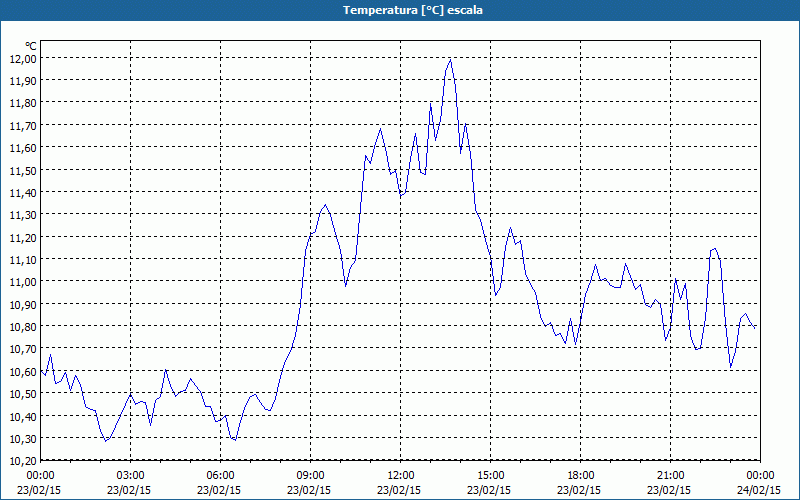Select the 10,50 y-axis label
The width and height of the screenshot is (800, 500).
23,394
